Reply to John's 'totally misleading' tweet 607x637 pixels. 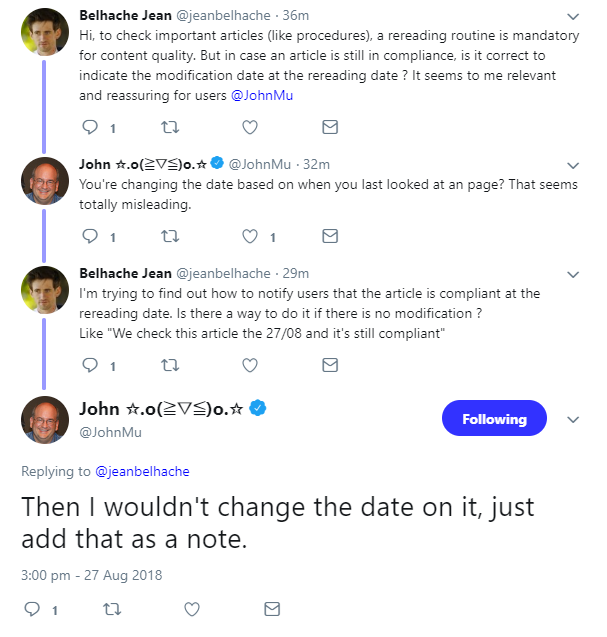pos(90,237)
